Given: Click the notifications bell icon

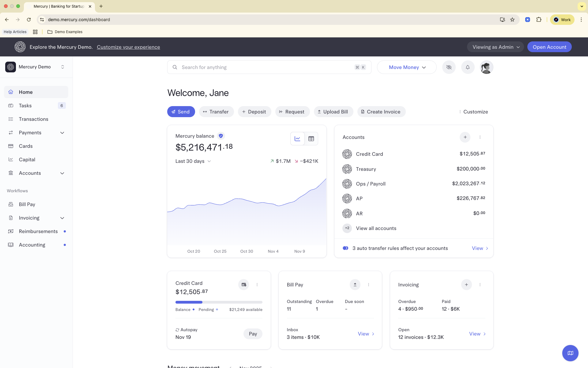Looking at the screenshot, I should click(468, 67).
